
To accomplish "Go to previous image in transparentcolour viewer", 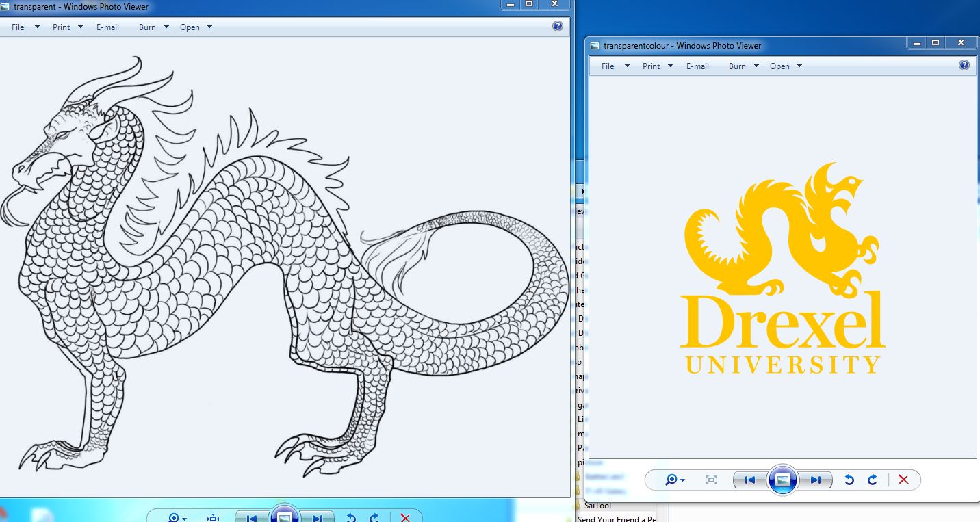I will pos(749,480).
